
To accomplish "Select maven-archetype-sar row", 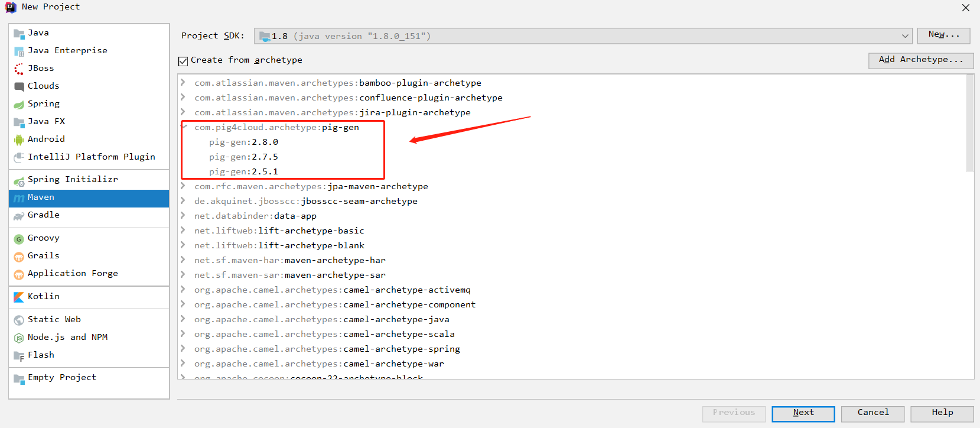I will pos(572,275).
